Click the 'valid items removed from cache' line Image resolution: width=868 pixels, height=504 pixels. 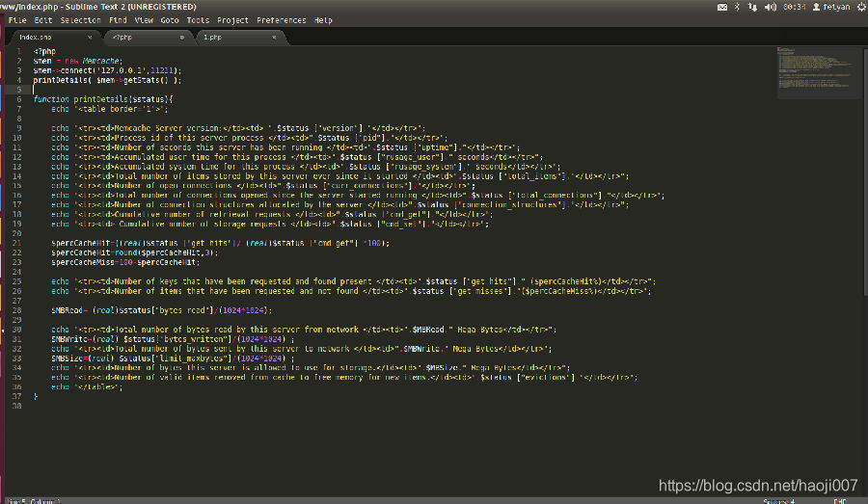pyautogui.click(x=344, y=378)
